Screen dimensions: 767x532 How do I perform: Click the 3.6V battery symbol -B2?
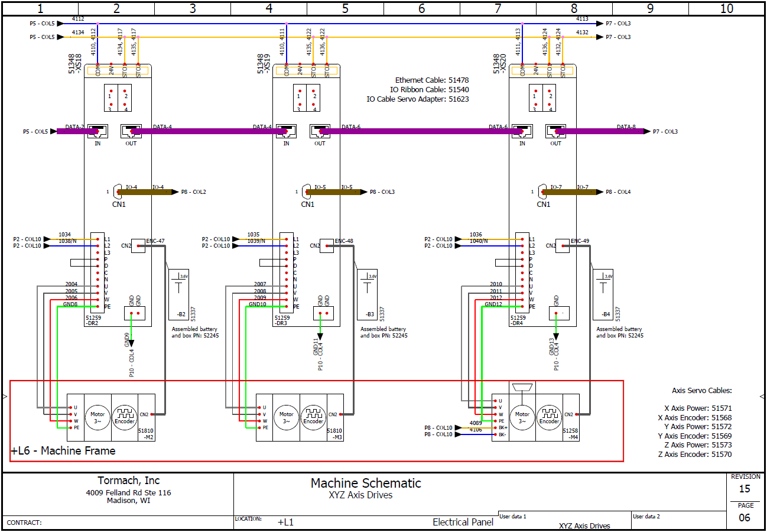pyautogui.click(x=179, y=288)
